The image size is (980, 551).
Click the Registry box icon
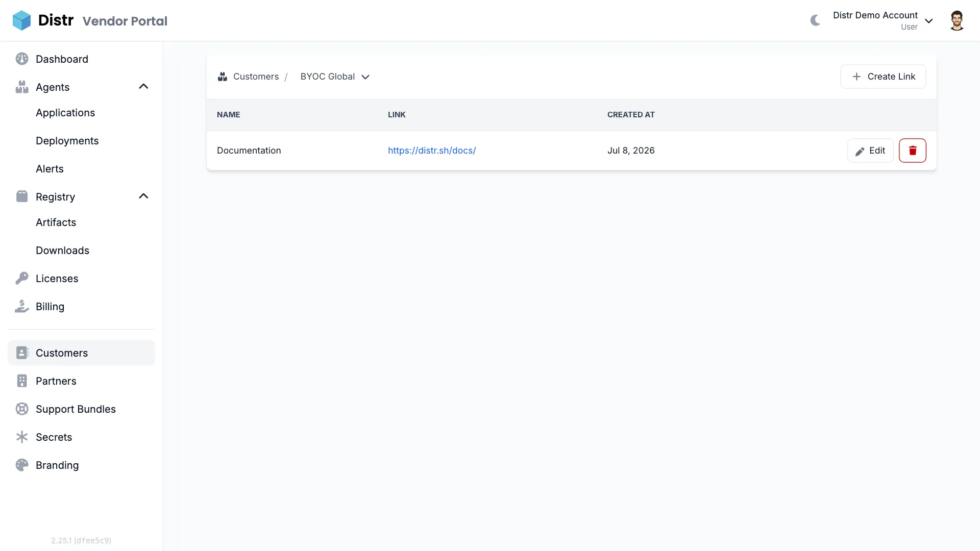[22, 196]
